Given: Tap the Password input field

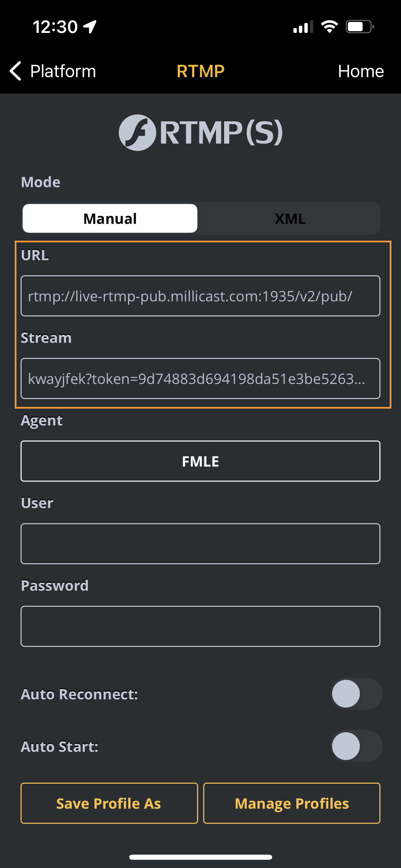Looking at the screenshot, I should (x=200, y=626).
